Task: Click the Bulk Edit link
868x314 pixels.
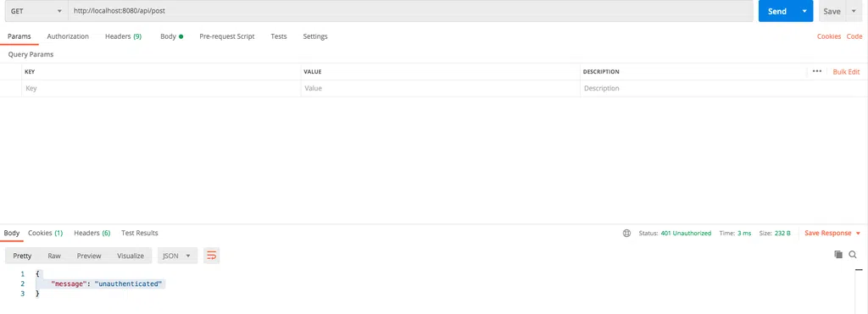Action: tap(847, 72)
